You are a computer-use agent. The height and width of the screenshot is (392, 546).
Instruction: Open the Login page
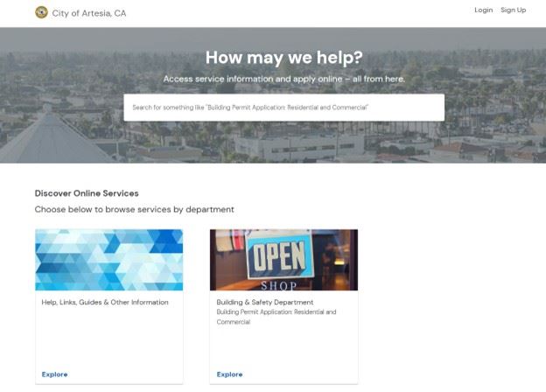click(x=483, y=10)
